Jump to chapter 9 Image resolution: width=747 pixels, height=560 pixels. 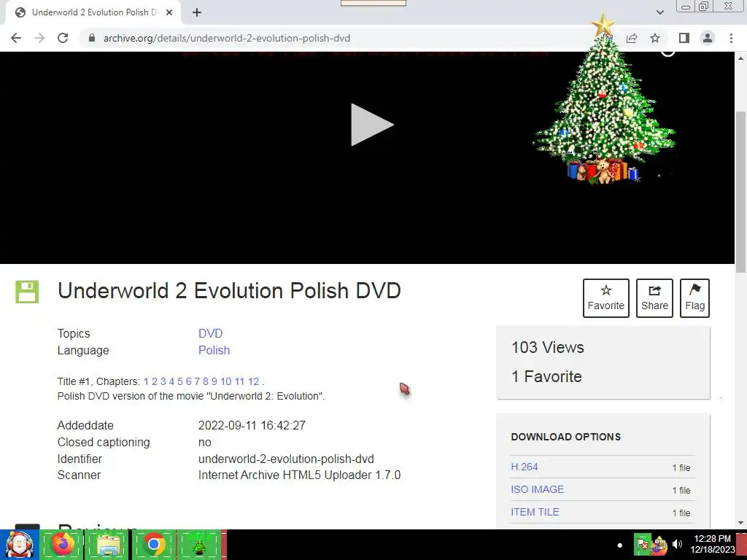coord(214,381)
